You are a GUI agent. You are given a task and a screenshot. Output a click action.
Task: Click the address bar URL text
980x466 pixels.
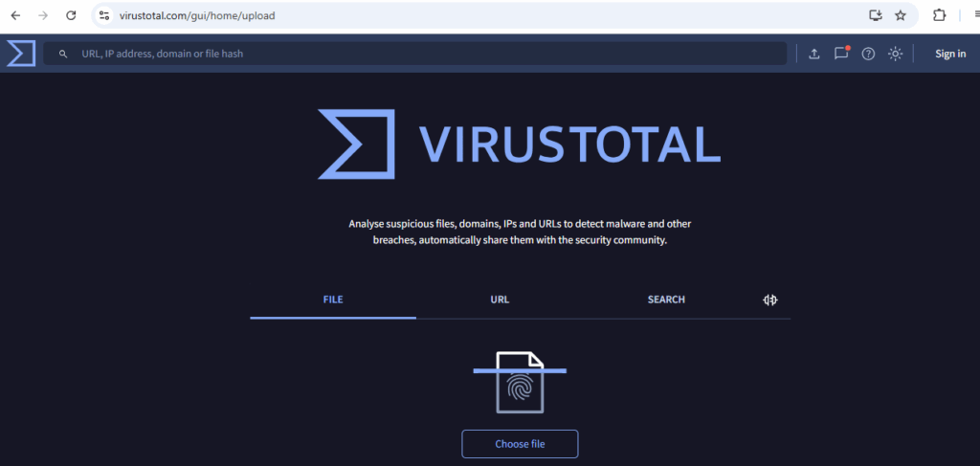tap(197, 15)
